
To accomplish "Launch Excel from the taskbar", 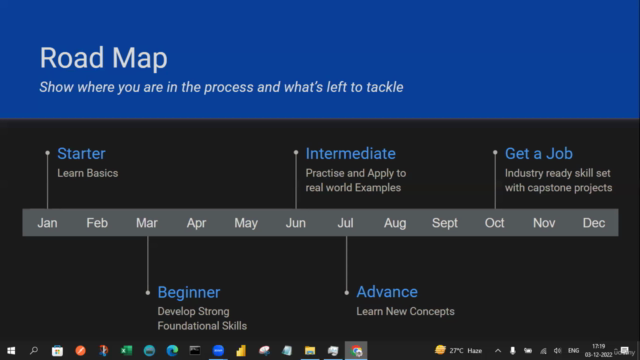I will pos(127,351).
